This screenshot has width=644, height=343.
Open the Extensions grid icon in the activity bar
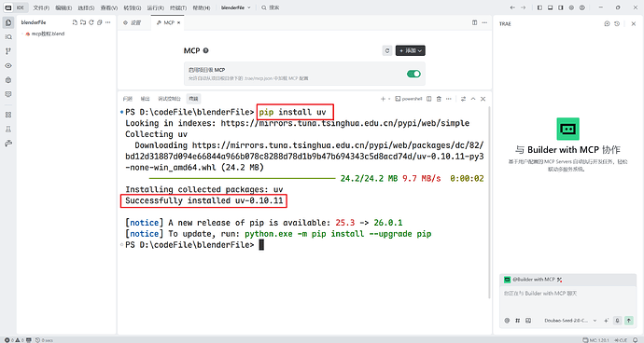[8, 115]
